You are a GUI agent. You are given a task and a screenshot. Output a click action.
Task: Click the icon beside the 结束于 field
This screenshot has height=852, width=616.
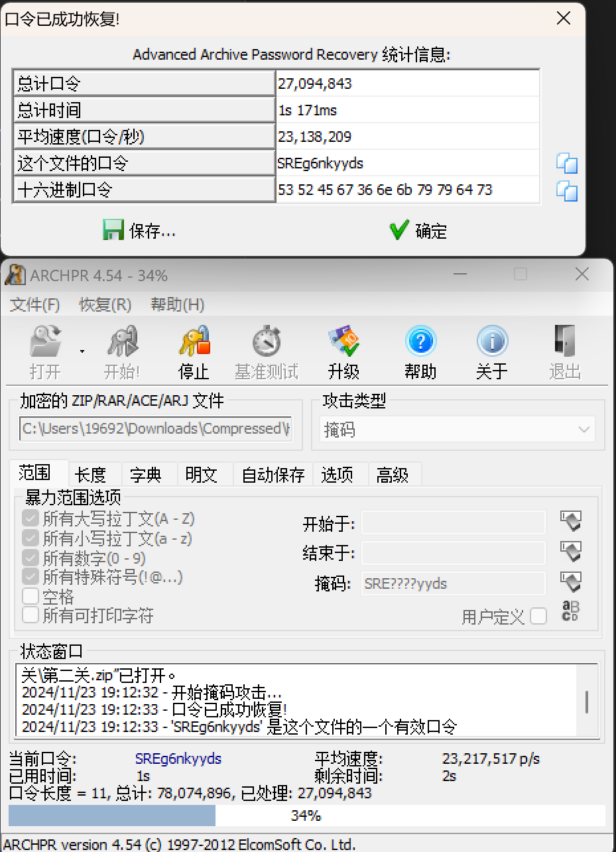571,552
